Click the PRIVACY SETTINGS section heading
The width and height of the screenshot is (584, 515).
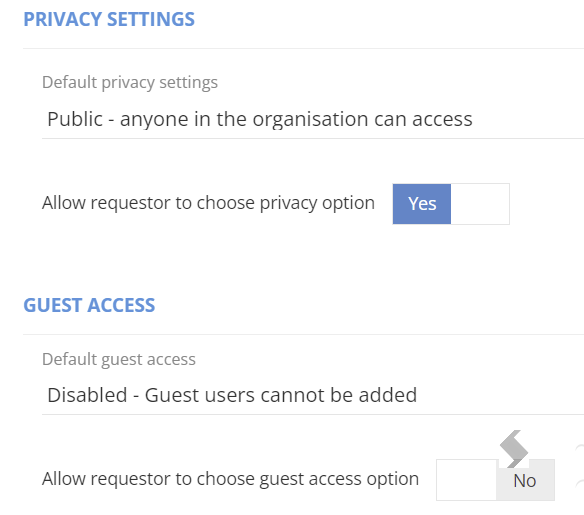[109, 19]
